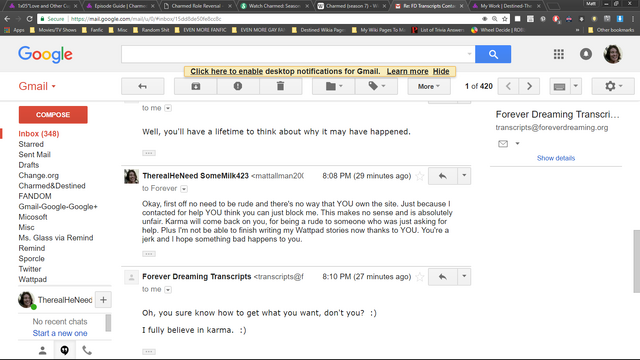Click the Gmail search input field
The width and height of the screenshot is (640, 360).
point(294,54)
